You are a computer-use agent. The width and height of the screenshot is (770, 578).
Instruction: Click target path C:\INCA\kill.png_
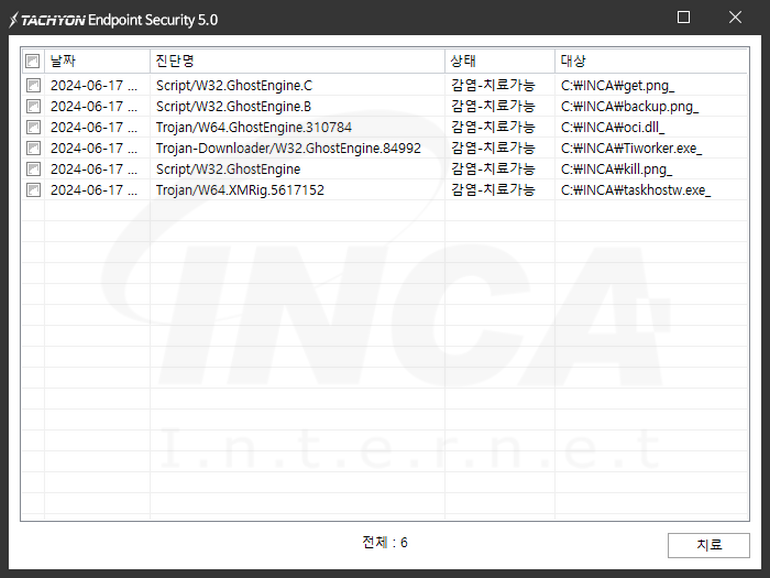tap(617, 169)
